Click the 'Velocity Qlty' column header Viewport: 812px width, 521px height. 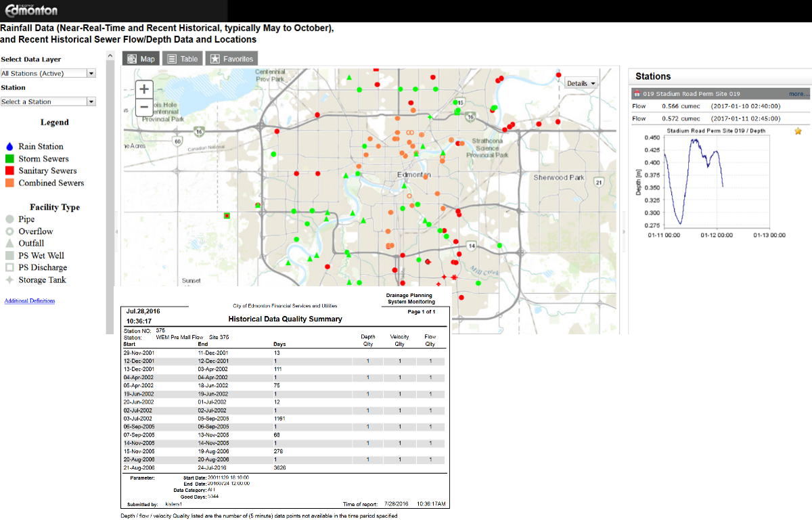tap(400, 340)
